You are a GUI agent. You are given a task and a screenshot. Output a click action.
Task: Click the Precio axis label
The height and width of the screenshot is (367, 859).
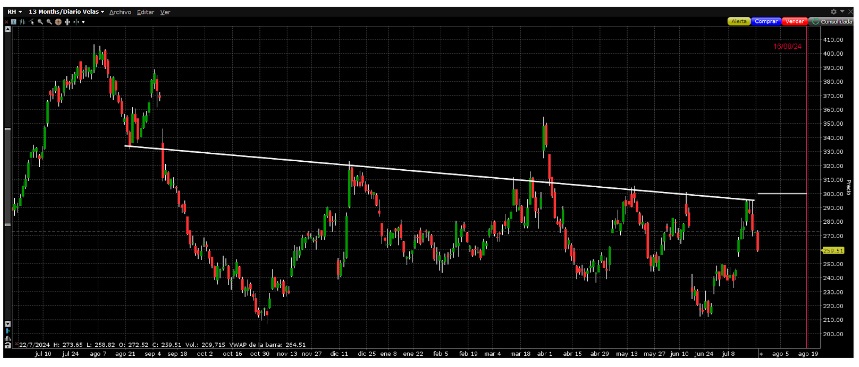[x=849, y=187]
